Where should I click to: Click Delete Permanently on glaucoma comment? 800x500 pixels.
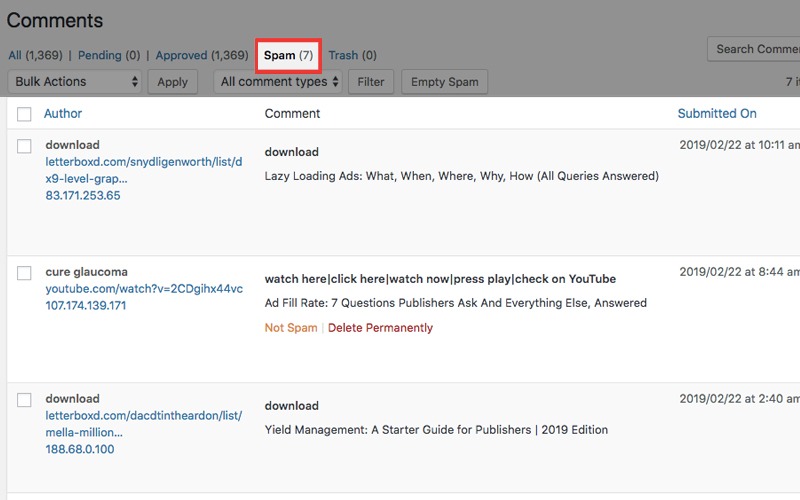pyautogui.click(x=380, y=328)
